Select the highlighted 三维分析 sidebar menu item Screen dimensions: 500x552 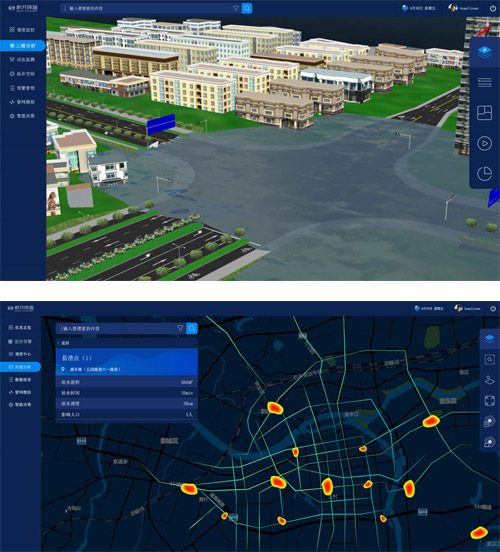[23, 45]
